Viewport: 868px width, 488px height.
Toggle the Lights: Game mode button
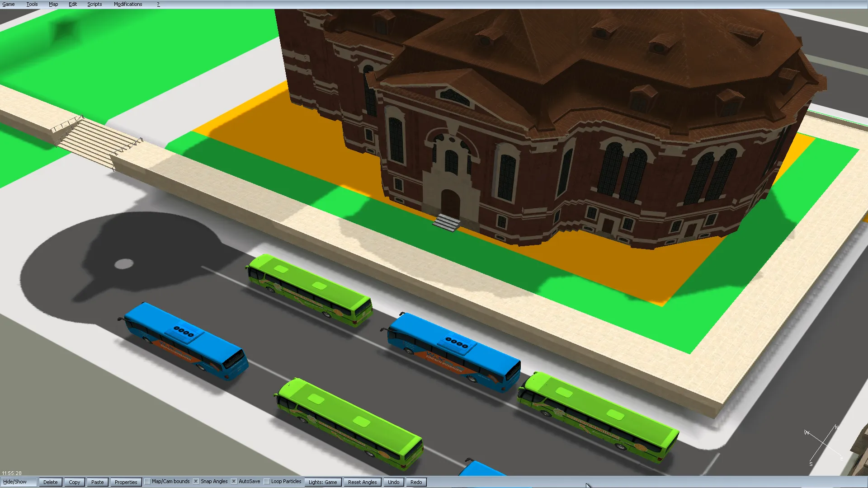coord(323,482)
